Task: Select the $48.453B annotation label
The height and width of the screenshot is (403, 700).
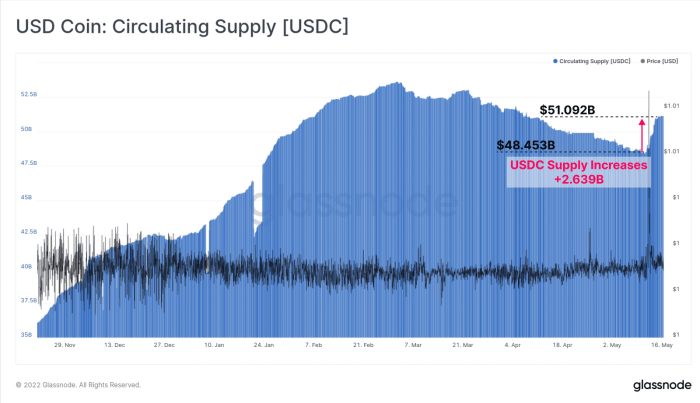Action: (526, 145)
